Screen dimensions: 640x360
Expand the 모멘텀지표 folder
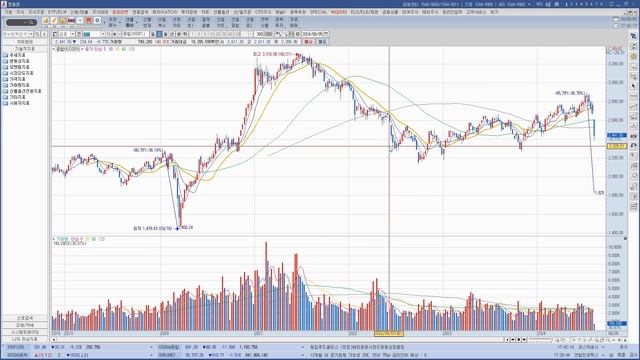coord(16,67)
